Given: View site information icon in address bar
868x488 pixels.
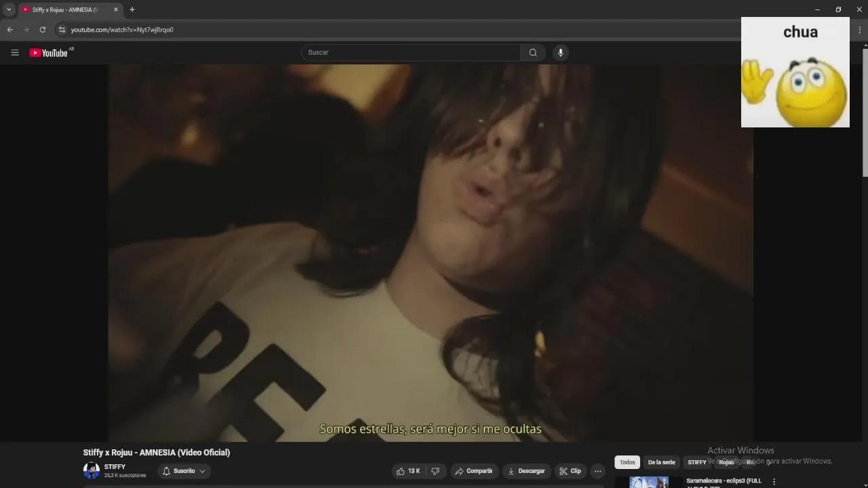Looking at the screenshot, I should [62, 30].
